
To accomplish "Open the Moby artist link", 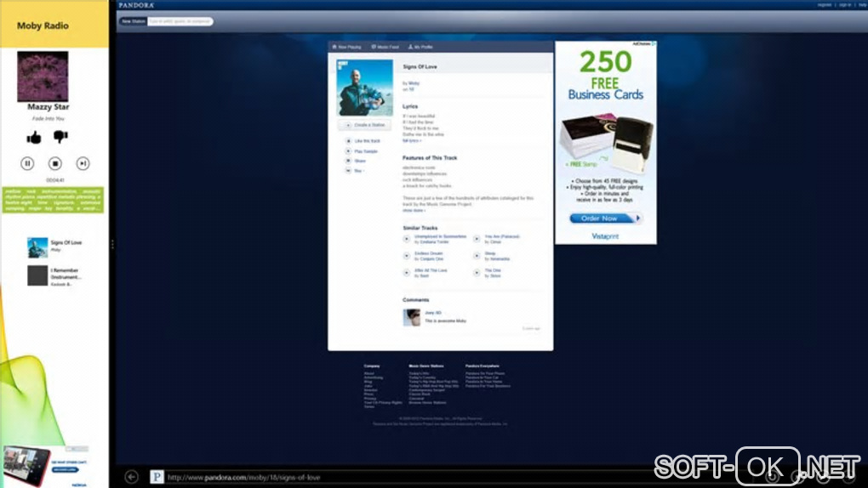I will tap(414, 83).
